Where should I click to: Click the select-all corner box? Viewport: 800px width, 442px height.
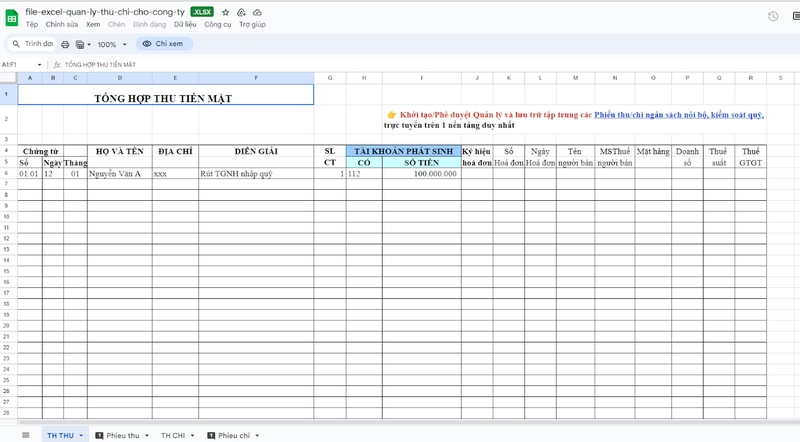[9, 78]
